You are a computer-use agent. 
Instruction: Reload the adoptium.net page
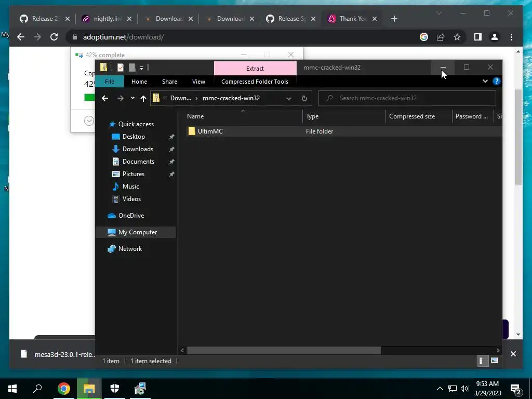click(54, 37)
